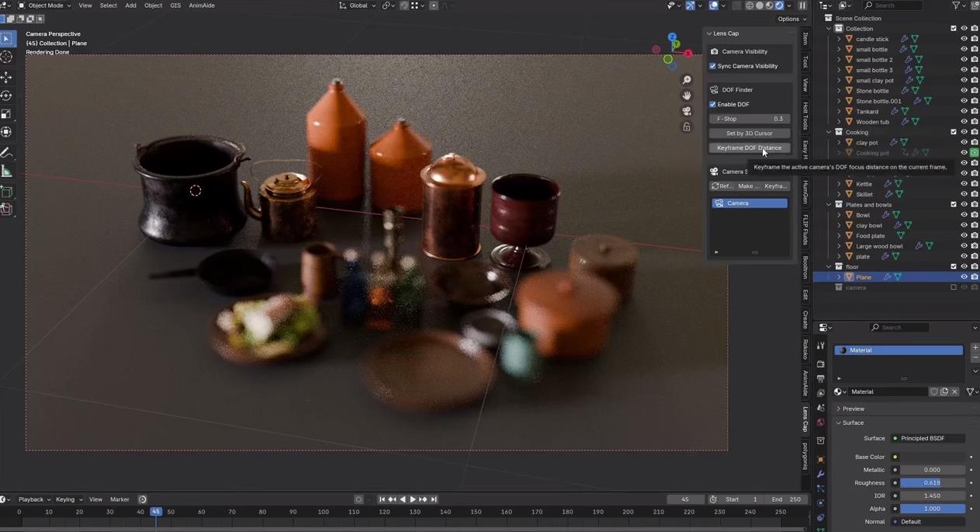Open the Output properties tab icon

821,378
